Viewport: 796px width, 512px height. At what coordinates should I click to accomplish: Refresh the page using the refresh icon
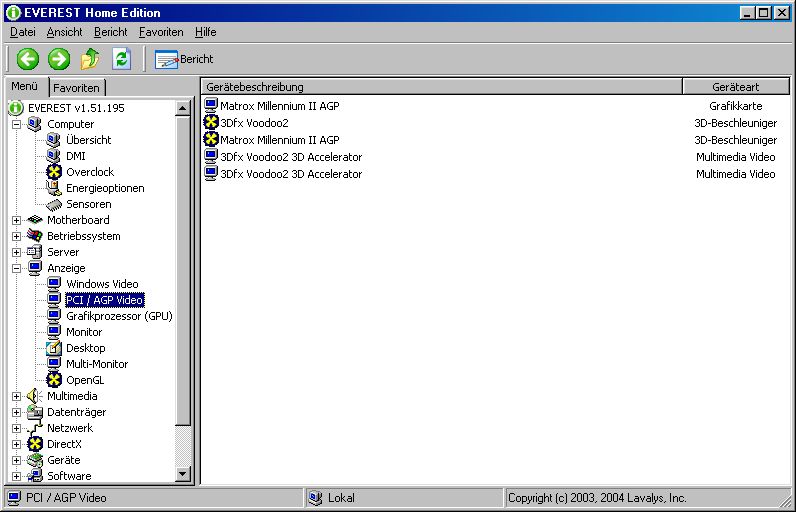point(121,59)
